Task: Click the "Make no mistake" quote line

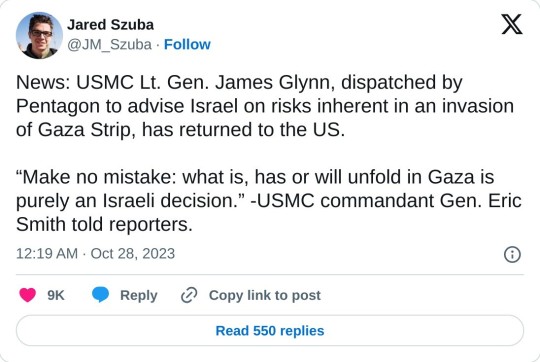Action: [255, 177]
